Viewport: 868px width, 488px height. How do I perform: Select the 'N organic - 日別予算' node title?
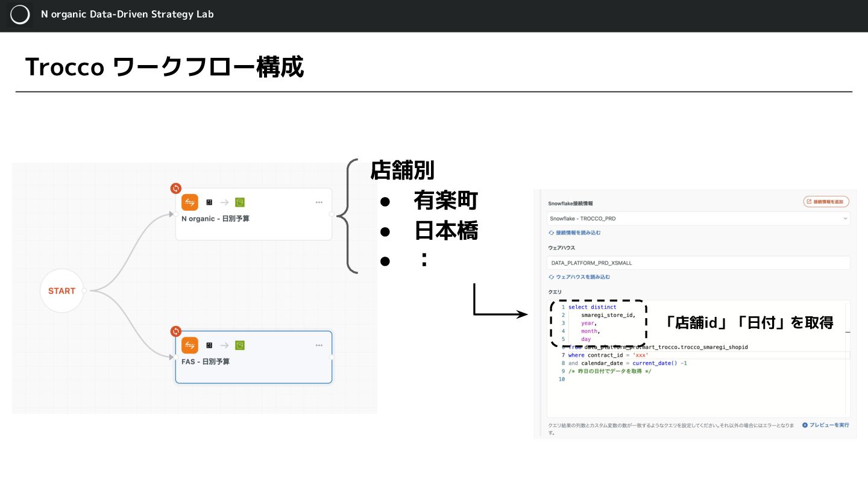click(216, 219)
